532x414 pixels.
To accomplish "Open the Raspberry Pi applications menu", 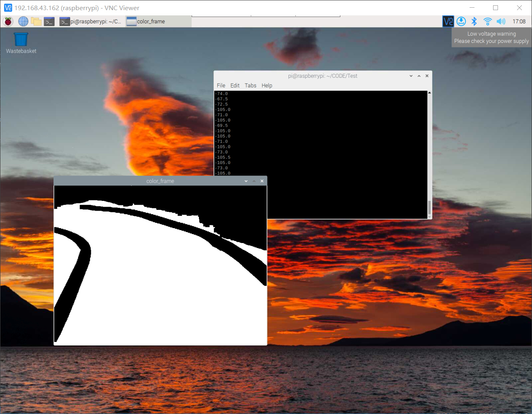I will coord(8,21).
